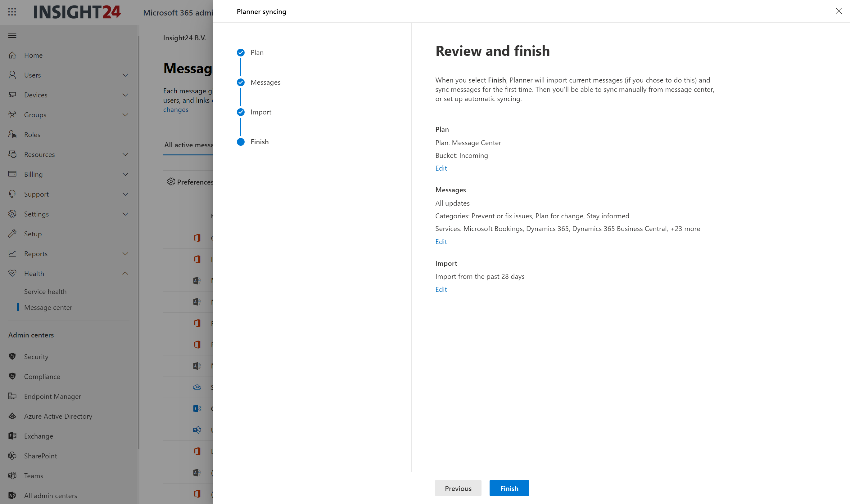Switch to All active messages tab
Screen dimensions: 850x504
[x=188, y=145]
